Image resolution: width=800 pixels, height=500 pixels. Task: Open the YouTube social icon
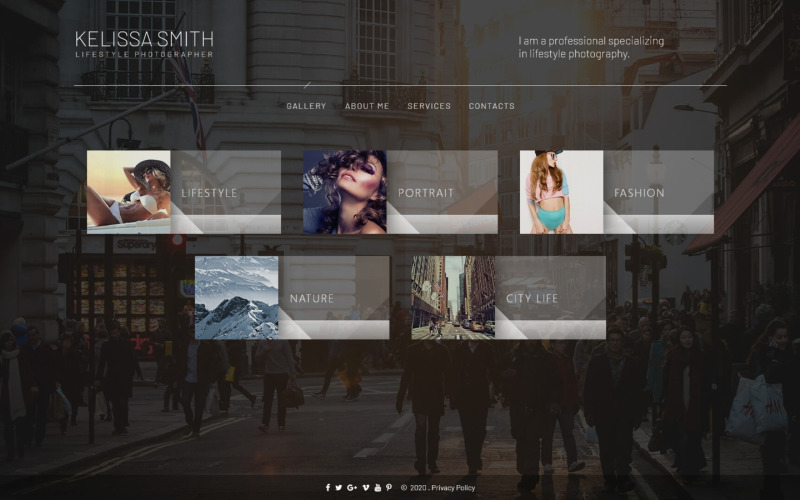tap(377, 488)
